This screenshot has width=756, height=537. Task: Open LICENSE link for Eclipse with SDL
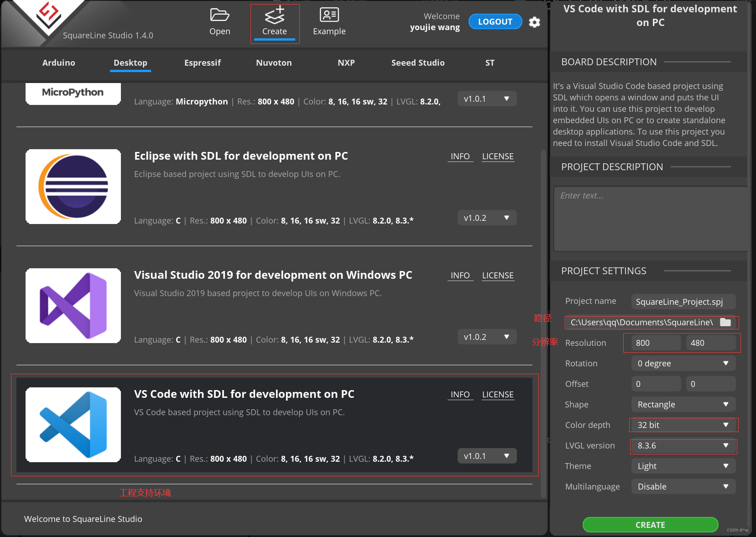(498, 156)
